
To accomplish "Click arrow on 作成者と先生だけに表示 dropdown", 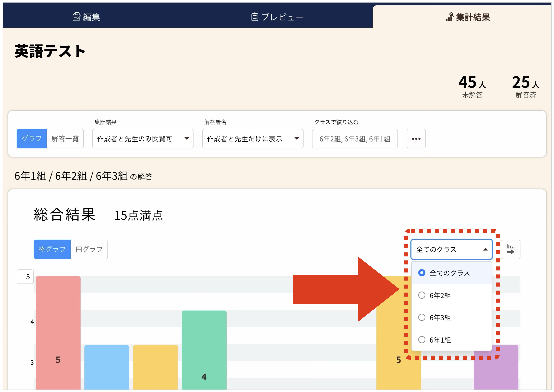I will [297, 138].
